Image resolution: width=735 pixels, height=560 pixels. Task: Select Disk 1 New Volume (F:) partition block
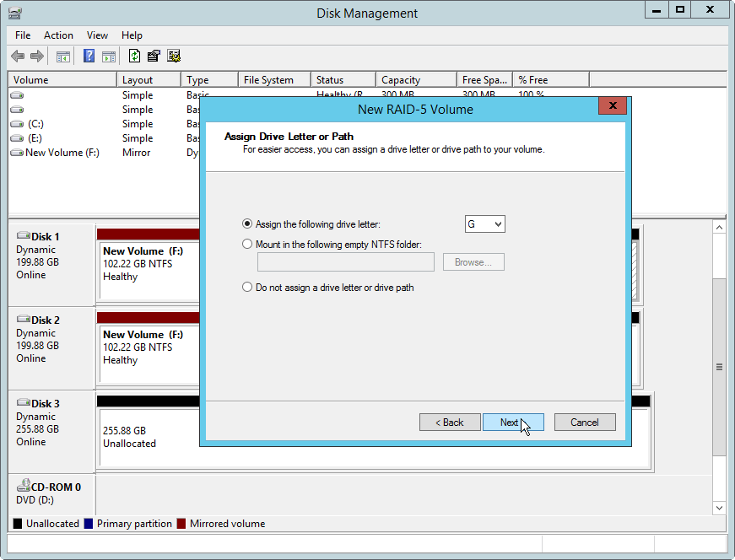click(149, 270)
